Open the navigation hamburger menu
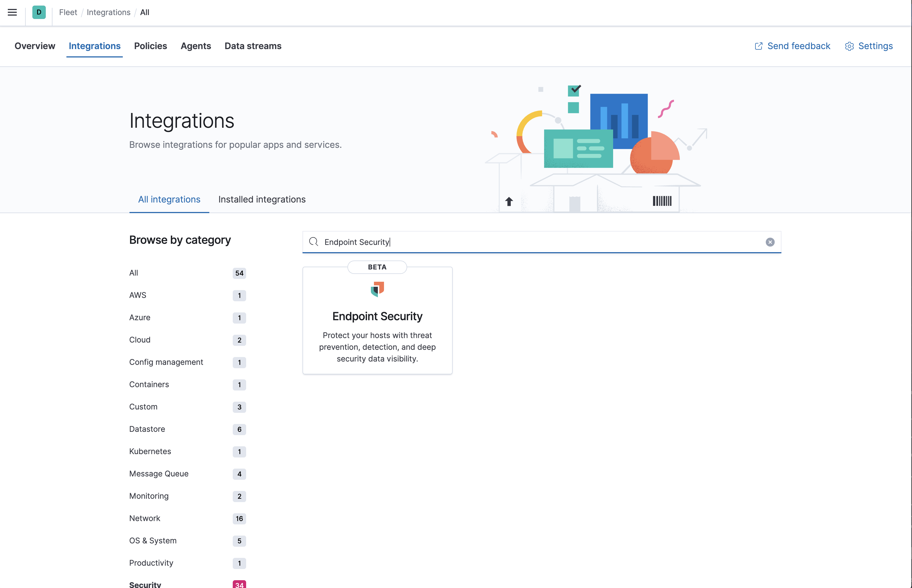 tap(12, 12)
